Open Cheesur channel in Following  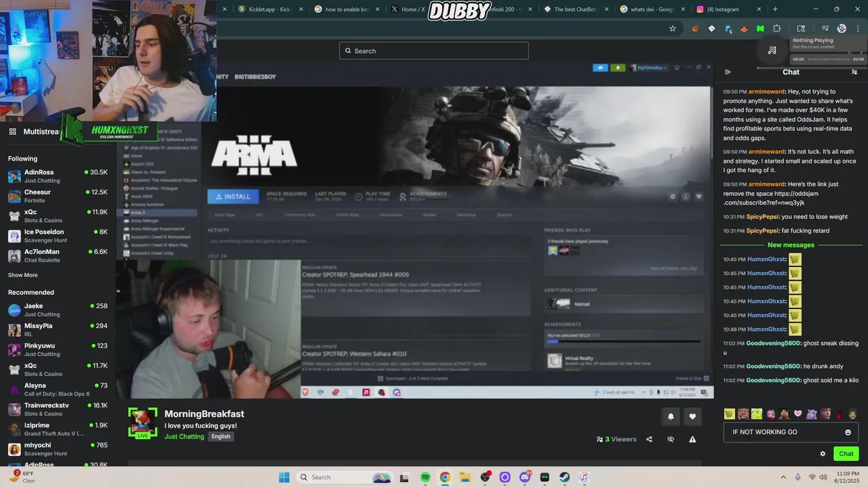58,196
